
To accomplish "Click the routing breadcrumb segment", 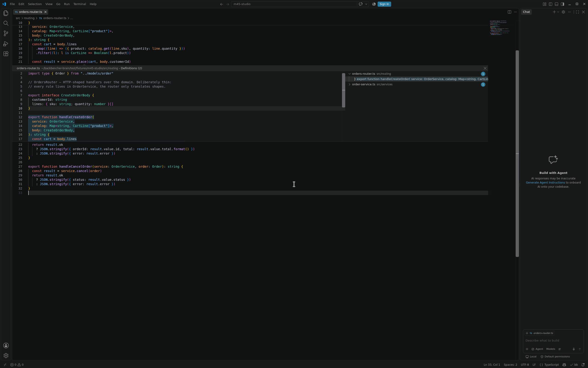I will (29, 18).
